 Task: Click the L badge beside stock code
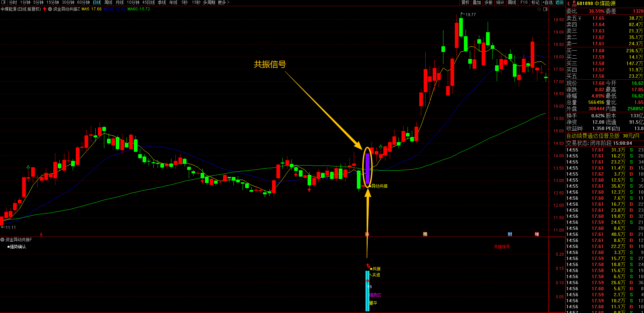[569, 4]
